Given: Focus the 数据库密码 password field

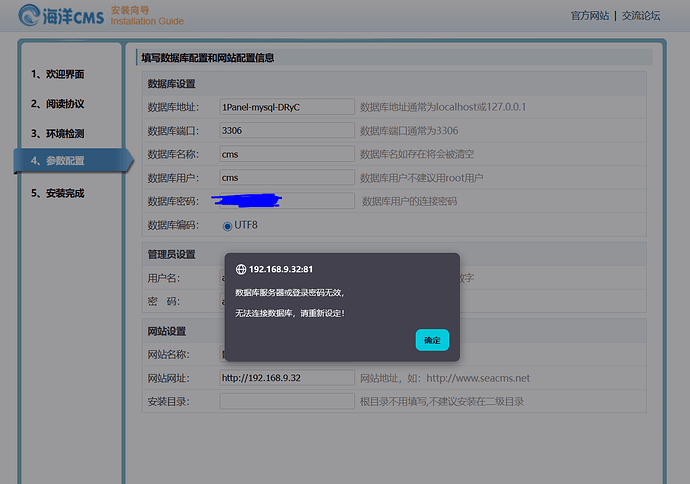Looking at the screenshot, I should tap(287, 201).
